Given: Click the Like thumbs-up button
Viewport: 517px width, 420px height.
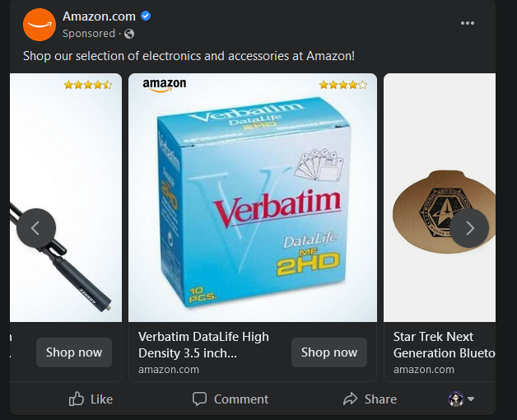Looking at the screenshot, I should (x=91, y=399).
